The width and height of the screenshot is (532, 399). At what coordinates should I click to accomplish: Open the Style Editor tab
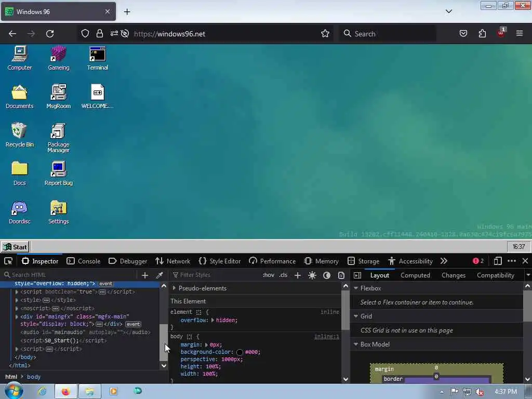(220, 261)
